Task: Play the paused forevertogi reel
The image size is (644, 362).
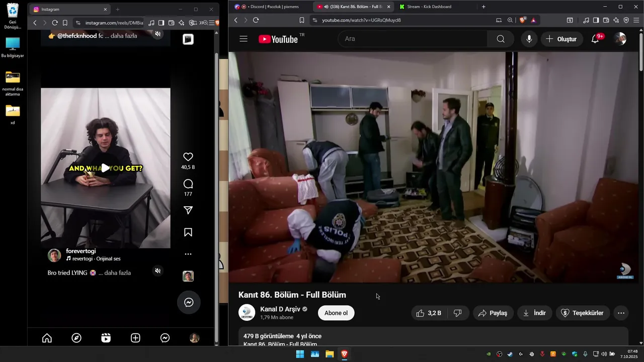Action: click(106, 168)
